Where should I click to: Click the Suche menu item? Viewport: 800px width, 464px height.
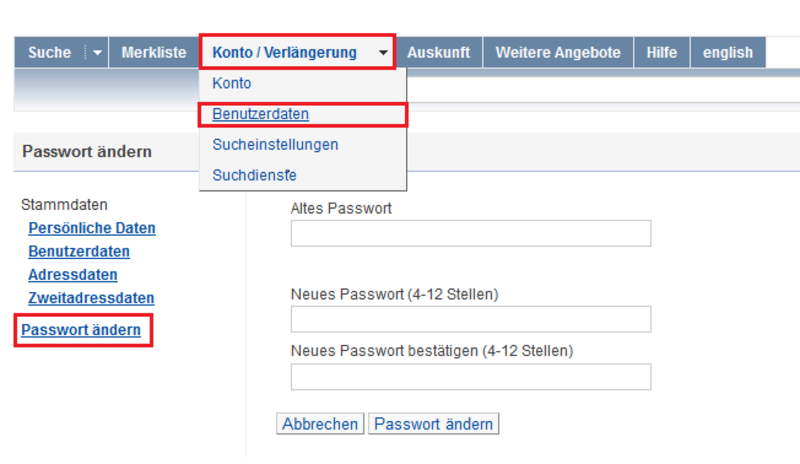[x=49, y=53]
